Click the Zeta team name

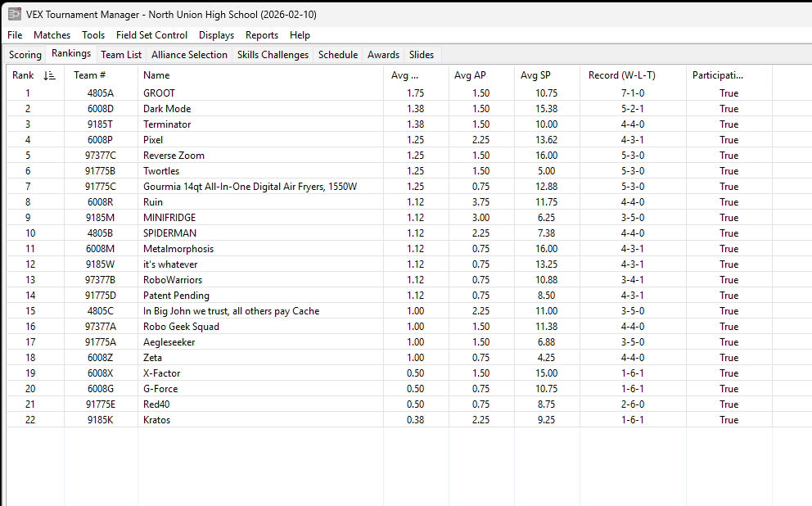[x=153, y=357]
